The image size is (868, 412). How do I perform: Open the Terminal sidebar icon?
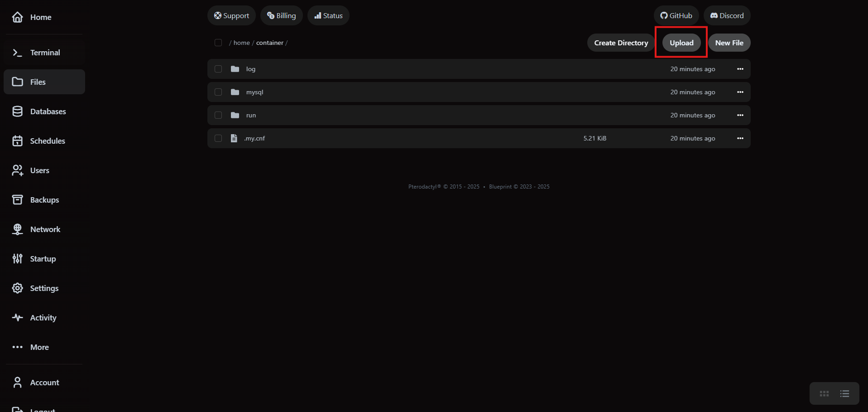tap(17, 53)
